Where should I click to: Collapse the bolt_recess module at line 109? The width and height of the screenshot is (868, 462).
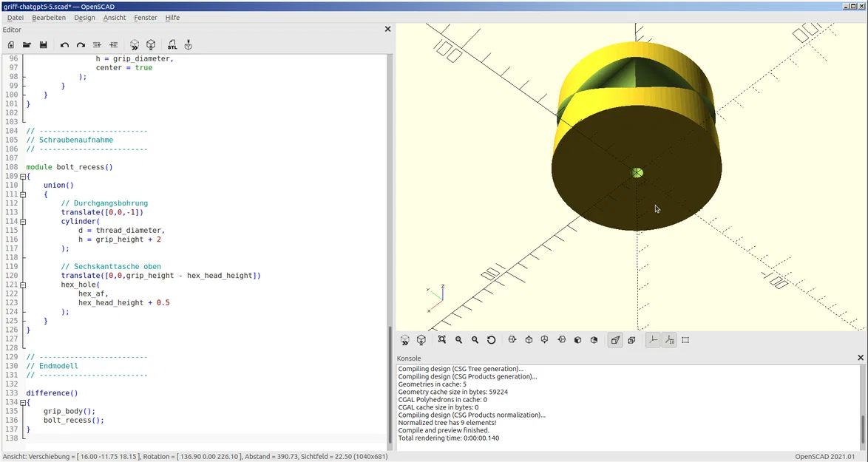coord(23,177)
